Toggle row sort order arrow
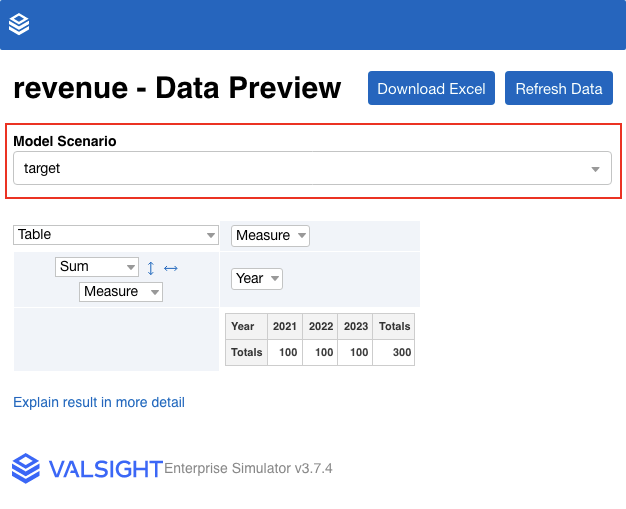 (151, 268)
